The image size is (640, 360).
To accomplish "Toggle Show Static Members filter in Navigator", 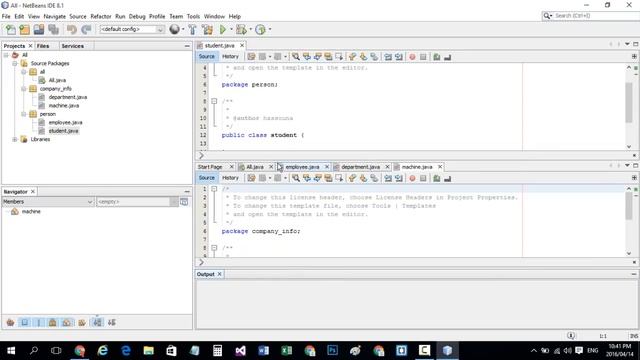I will point(39,322).
